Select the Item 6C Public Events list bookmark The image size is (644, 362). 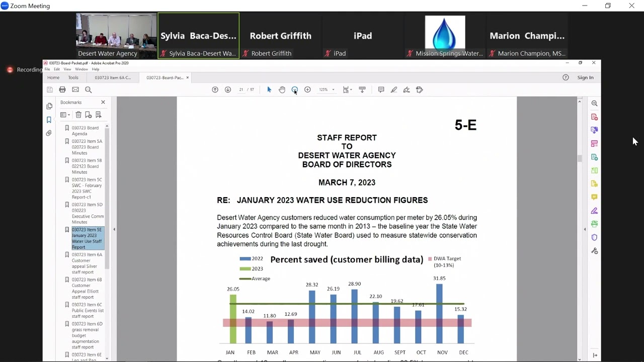click(x=87, y=310)
